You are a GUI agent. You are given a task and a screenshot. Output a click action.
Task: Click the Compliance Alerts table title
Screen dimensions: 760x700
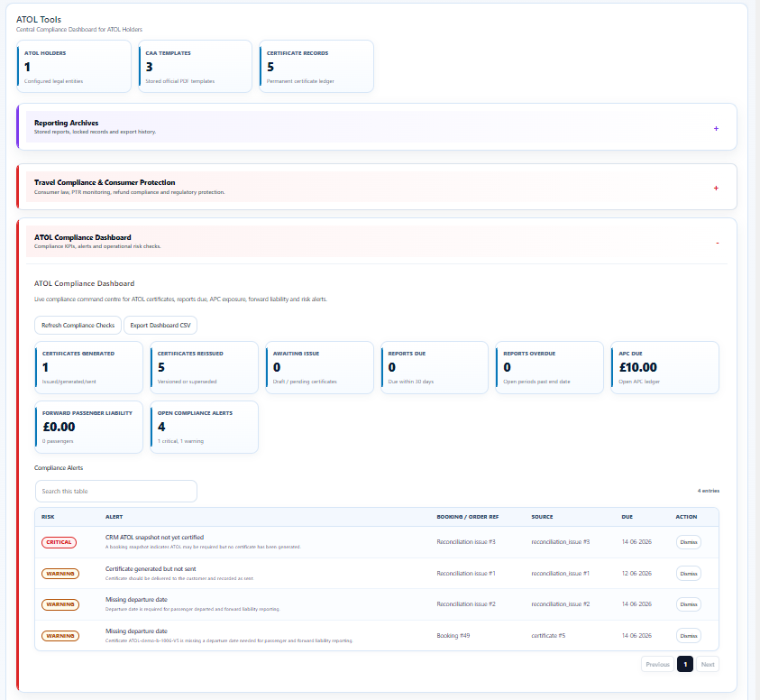tap(59, 468)
